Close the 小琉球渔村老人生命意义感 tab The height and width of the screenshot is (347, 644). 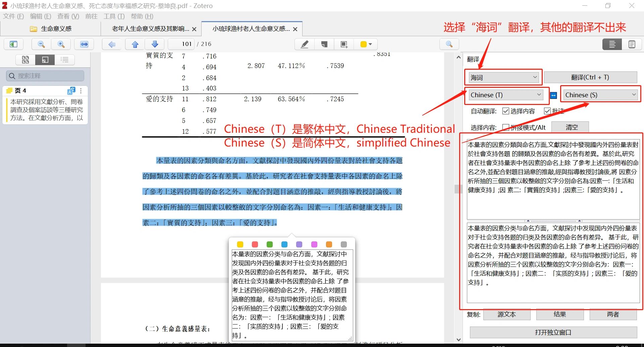tap(295, 29)
